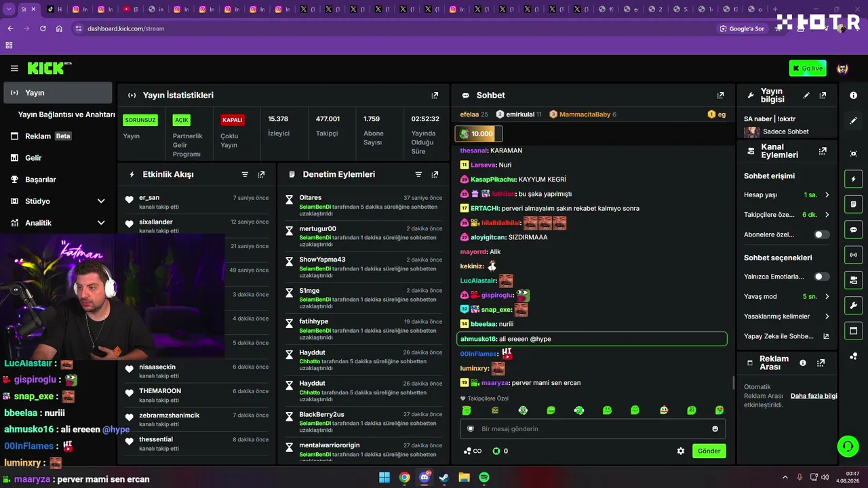Viewport: 868px width, 488px height.
Task: Open Yapay Zeka ile Sohbet link
Action: pos(787,336)
